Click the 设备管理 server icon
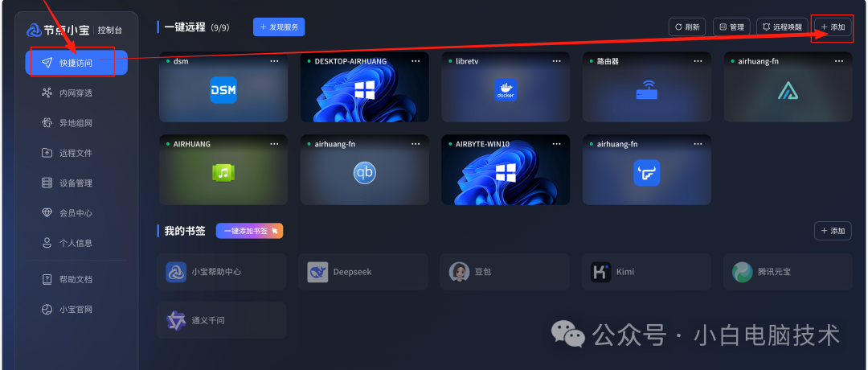The image size is (868, 370). 47,183
